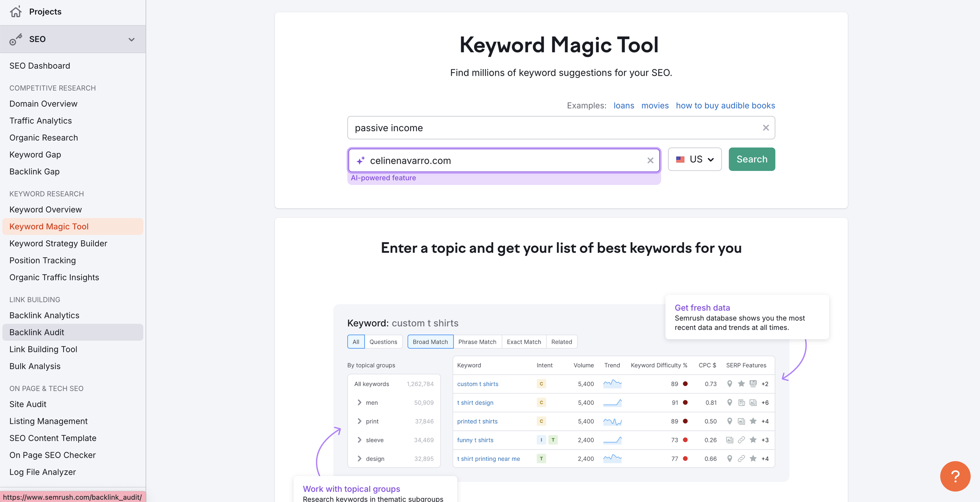Viewport: 980px width, 502px height.
Task: Click the location pin SERP icon for custom t shirts
Action: click(730, 384)
